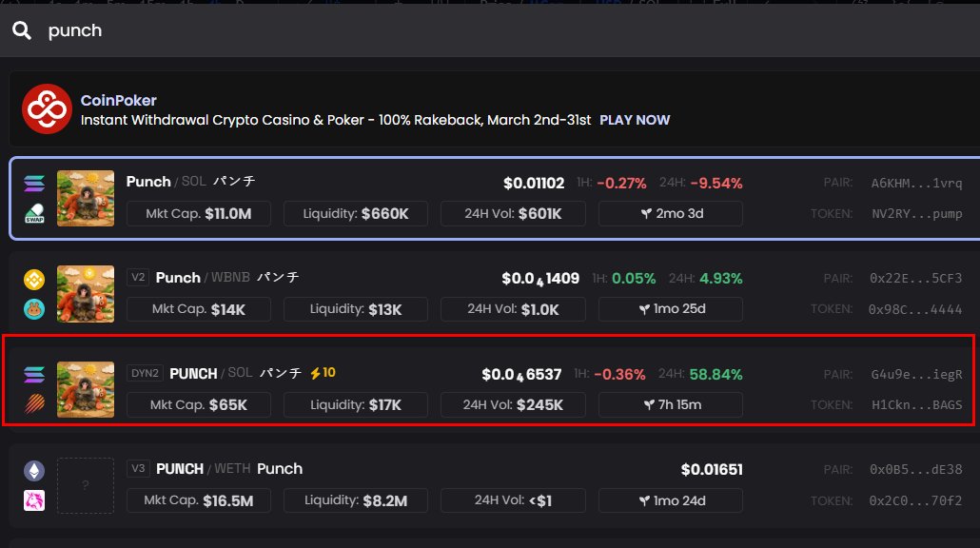Click the yellow lightning boost 10 badge
Image resolution: width=980 pixels, height=548 pixels.
pos(323,373)
